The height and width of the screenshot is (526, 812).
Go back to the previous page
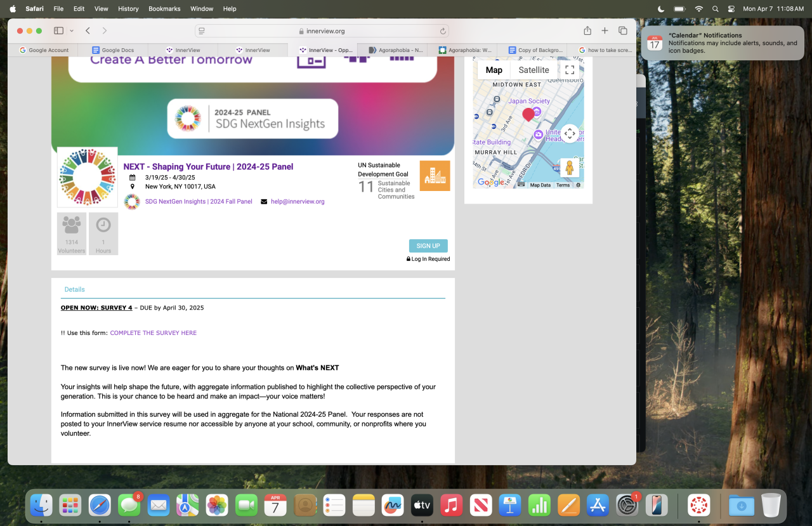click(x=88, y=30)
